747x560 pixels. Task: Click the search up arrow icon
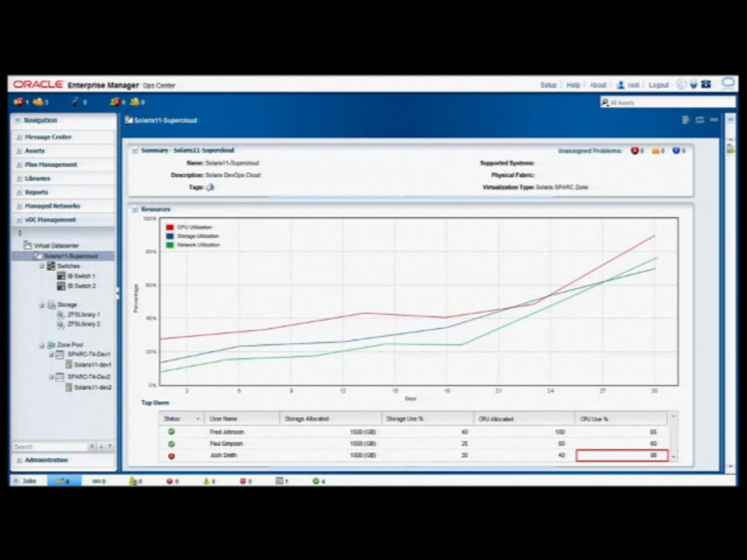point(110,446)
